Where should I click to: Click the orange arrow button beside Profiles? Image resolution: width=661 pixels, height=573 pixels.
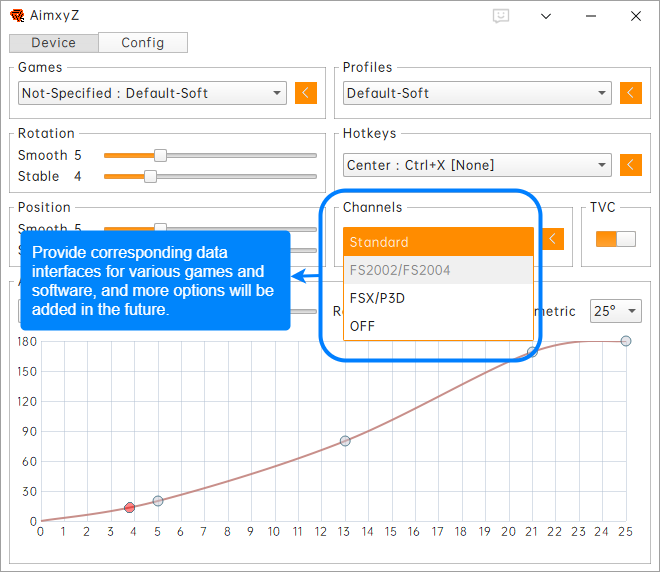(x=630, y=93)
